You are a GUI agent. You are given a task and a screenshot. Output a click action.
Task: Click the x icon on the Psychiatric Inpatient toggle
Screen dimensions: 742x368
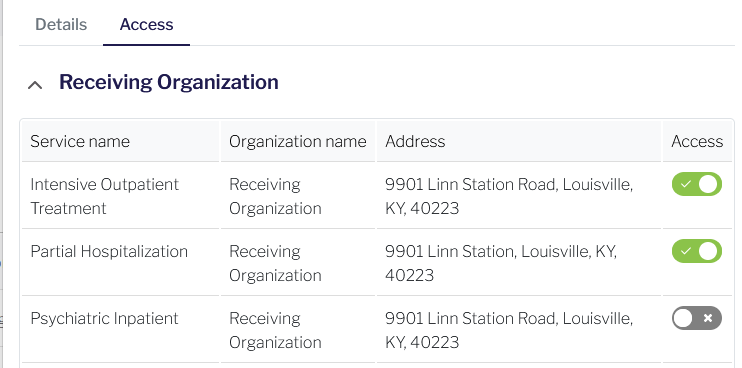pyautogui.click(x=708, y=318)
